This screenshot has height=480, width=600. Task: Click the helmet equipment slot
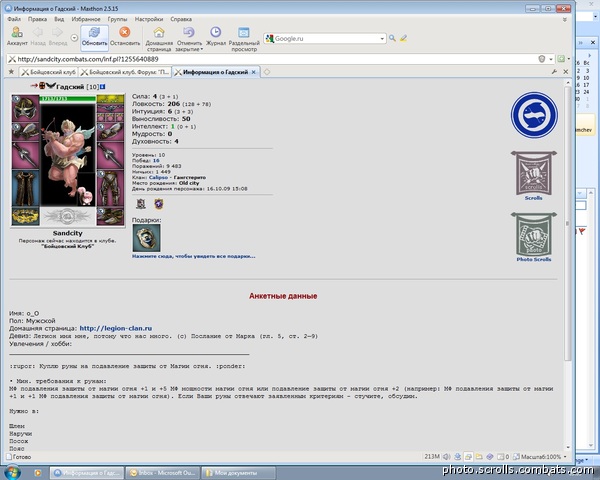click(x=25, y=109)
